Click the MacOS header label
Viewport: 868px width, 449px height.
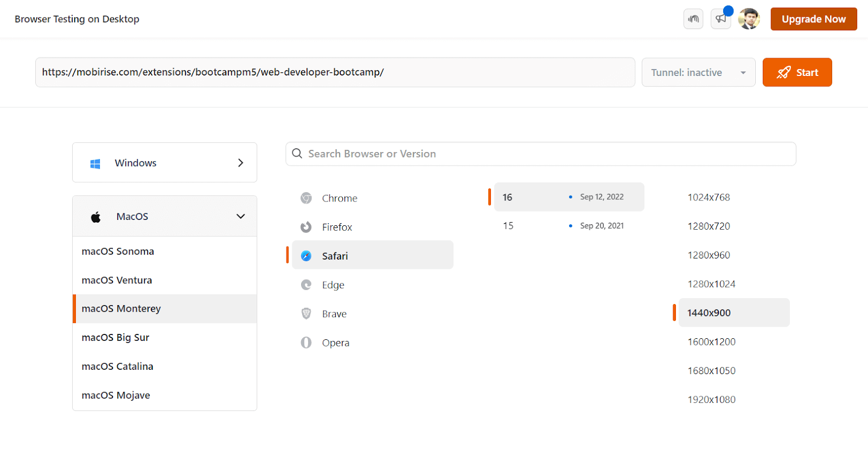point(132,217)
